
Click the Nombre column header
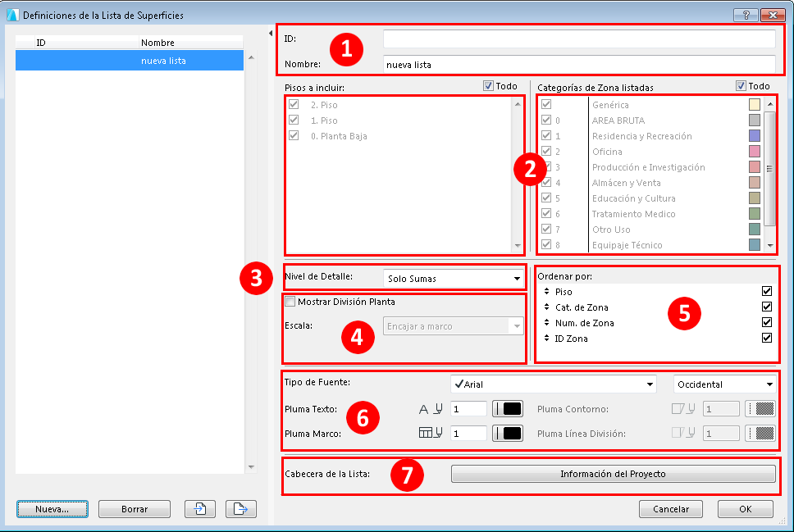coord(191,43)
